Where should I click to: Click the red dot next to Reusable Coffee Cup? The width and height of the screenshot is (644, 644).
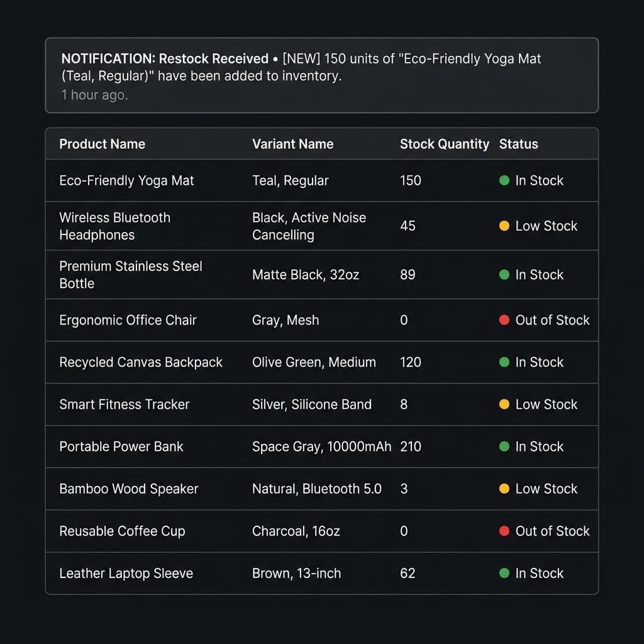(x=504, y=531)
